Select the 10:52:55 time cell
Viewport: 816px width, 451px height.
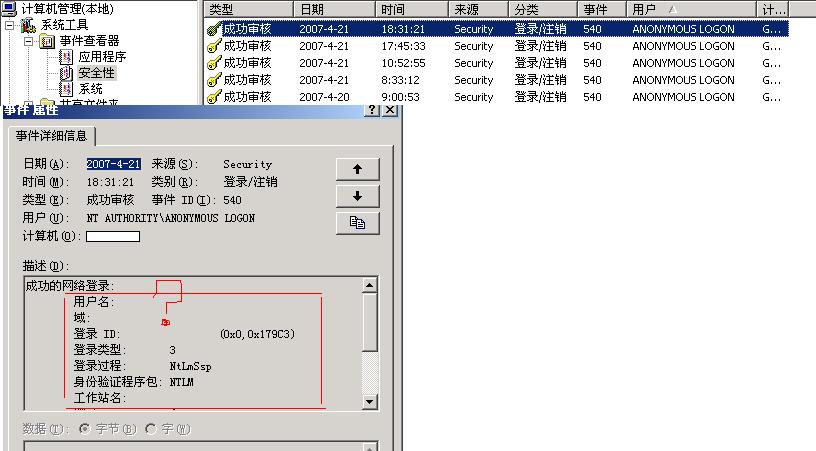(x=403, y=63)
